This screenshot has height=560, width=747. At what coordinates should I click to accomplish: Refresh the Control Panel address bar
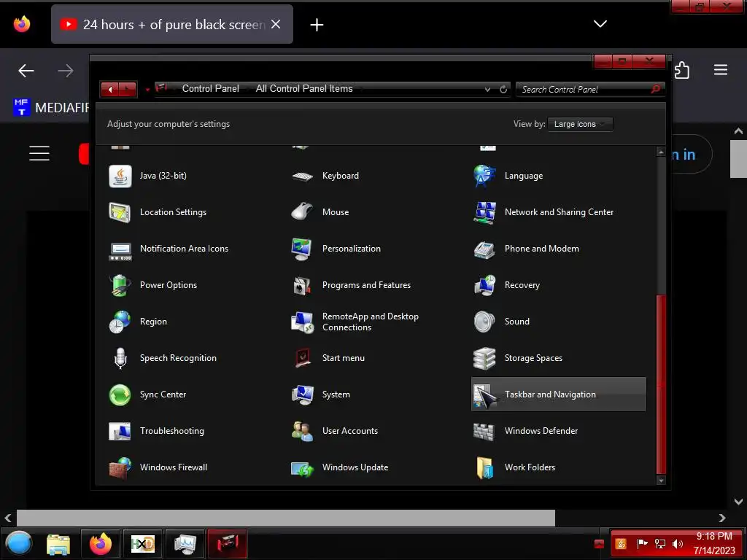coord(503,90)
